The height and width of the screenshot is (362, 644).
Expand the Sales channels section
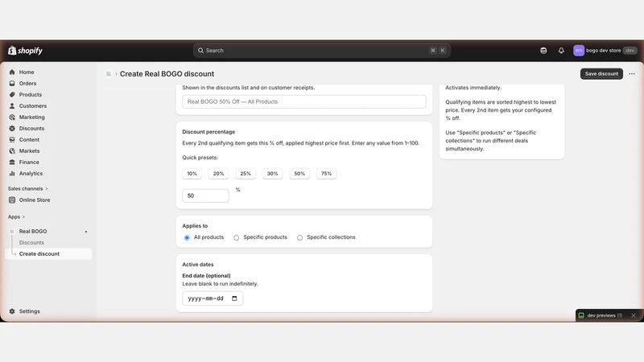pos(28,189)
